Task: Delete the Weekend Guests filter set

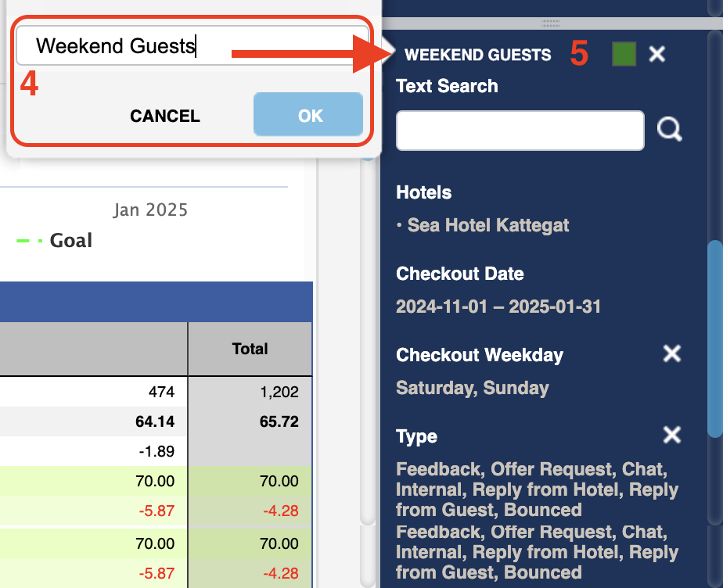Action: (657, 54)
